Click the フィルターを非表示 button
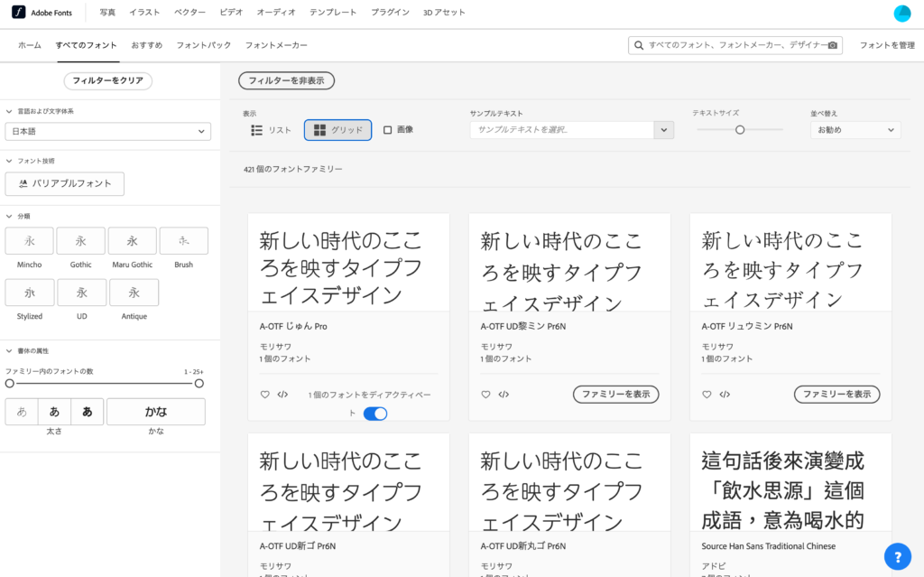Viewport: 924px width, 577px height. [286, 81]
